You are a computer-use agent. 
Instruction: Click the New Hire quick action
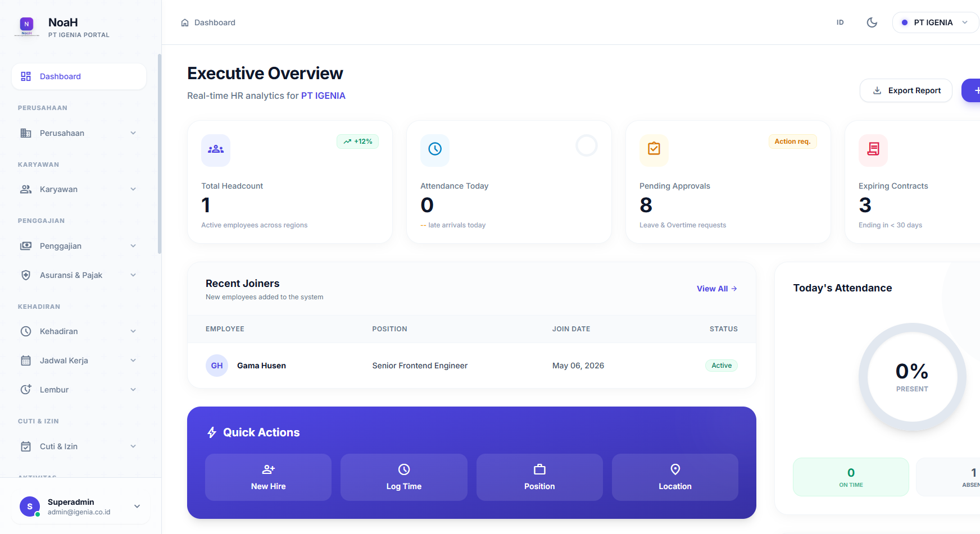pos(268,477)
